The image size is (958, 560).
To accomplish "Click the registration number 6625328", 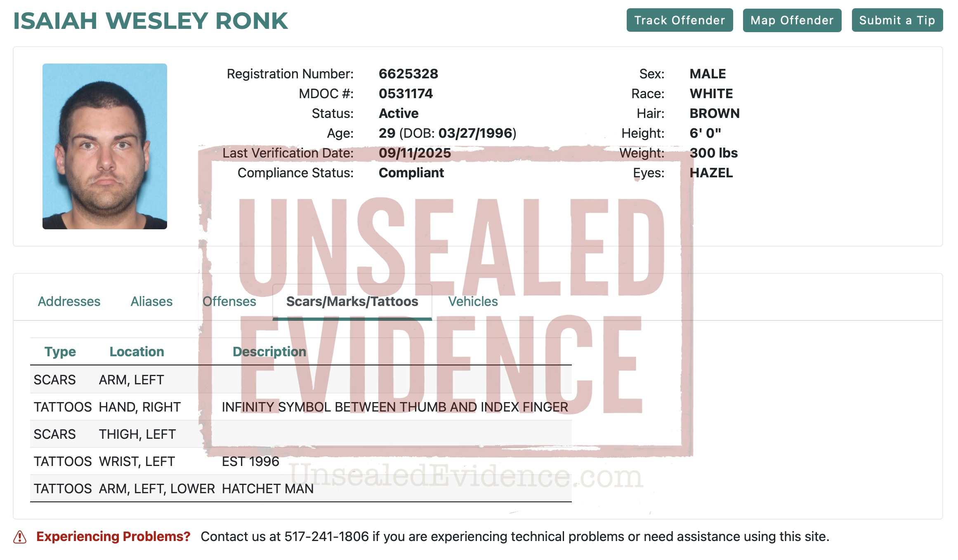I will point(408,74).
